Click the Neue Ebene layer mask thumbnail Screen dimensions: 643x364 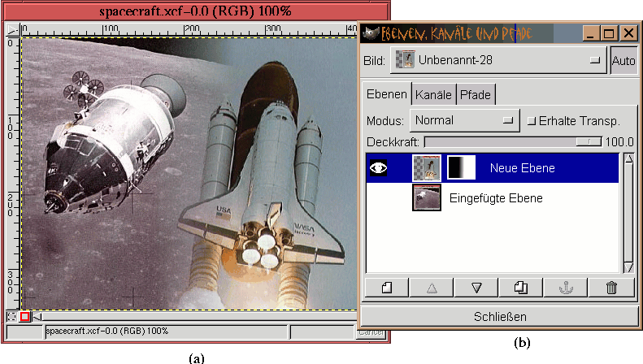[461, 168]
